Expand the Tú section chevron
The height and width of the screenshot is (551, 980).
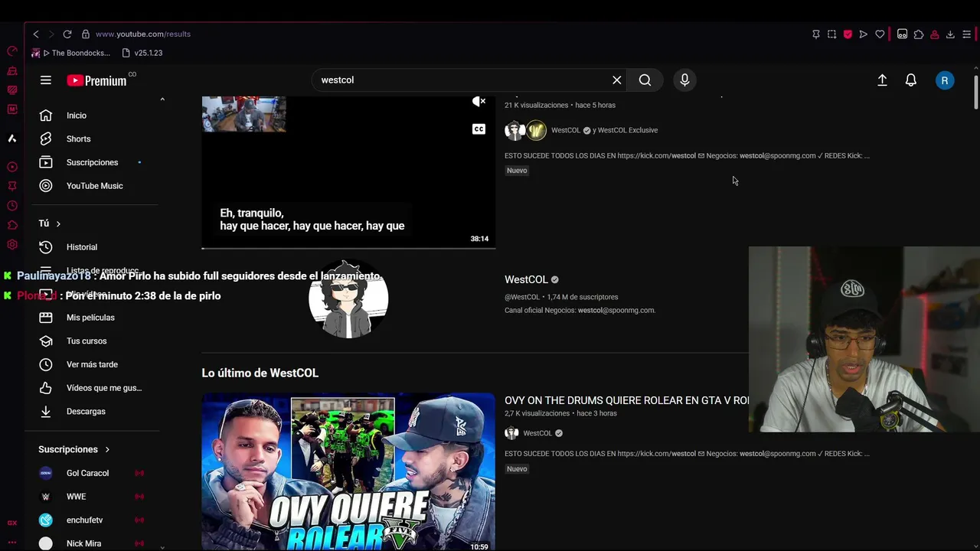click(58, 223)
